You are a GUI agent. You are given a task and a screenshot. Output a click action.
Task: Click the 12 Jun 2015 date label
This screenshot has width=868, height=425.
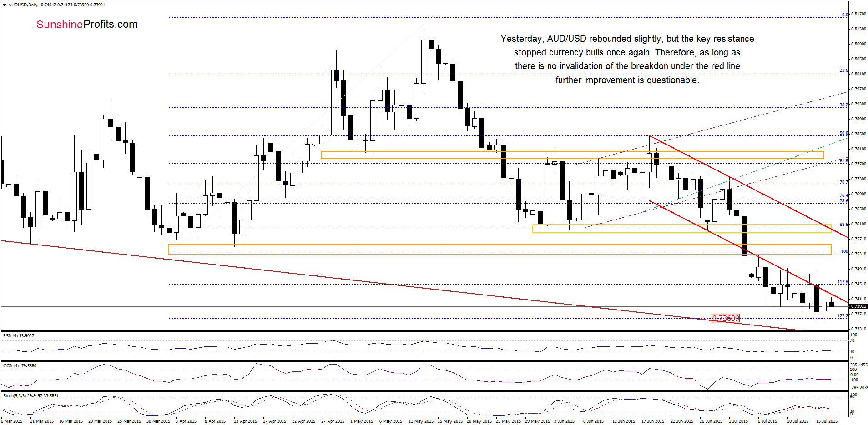point(624,421)
